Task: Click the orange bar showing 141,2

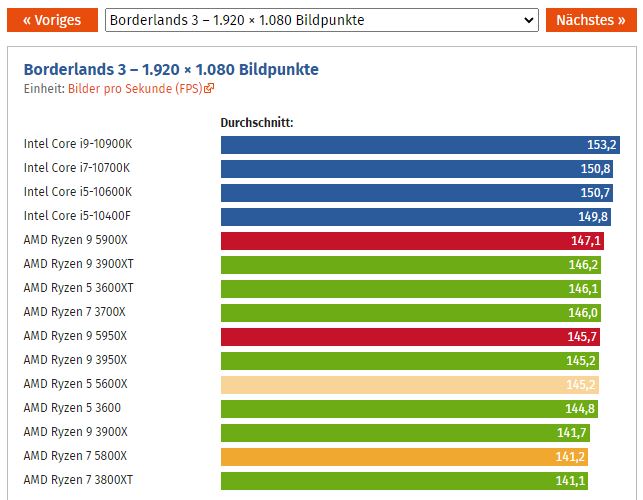Action: tap(404, 457)
